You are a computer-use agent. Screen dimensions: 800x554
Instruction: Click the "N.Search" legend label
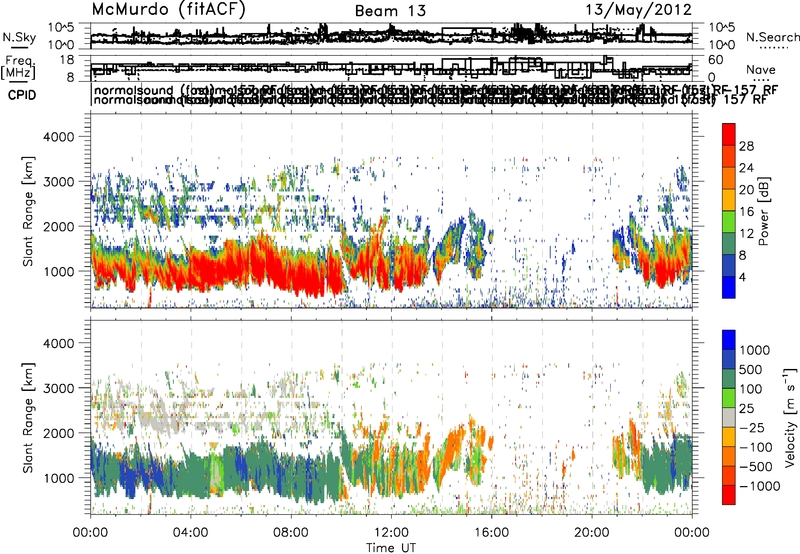click(x=773, y=37)
